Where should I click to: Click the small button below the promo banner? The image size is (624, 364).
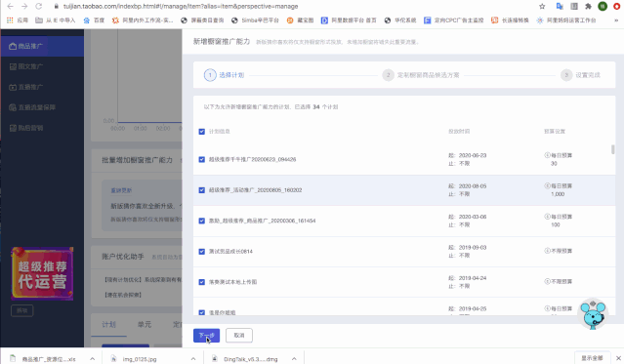22,310
